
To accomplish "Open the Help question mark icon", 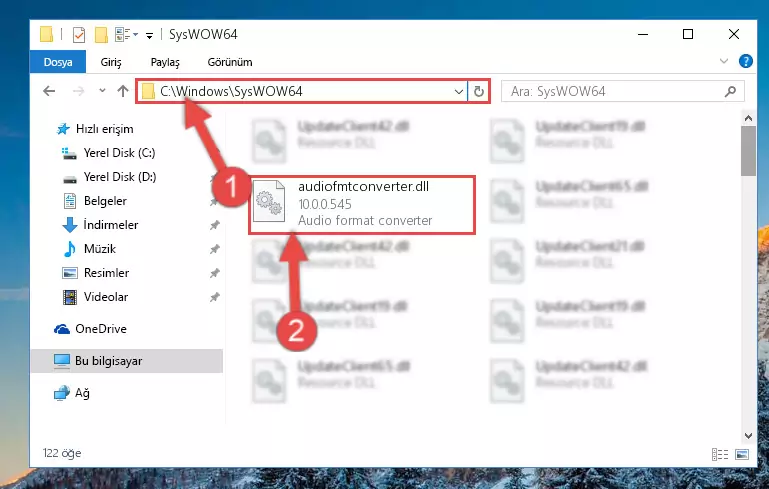I will click(x=745, y=61).
